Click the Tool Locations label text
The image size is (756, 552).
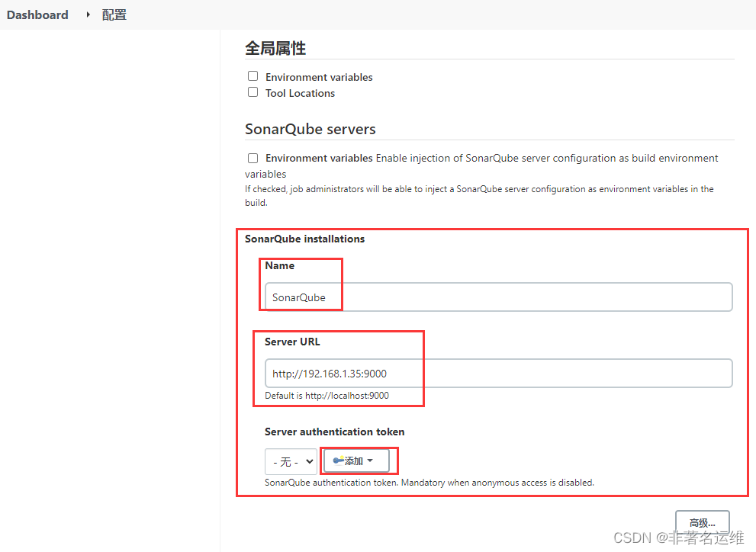pyautogui.click(x=300, y=93)
